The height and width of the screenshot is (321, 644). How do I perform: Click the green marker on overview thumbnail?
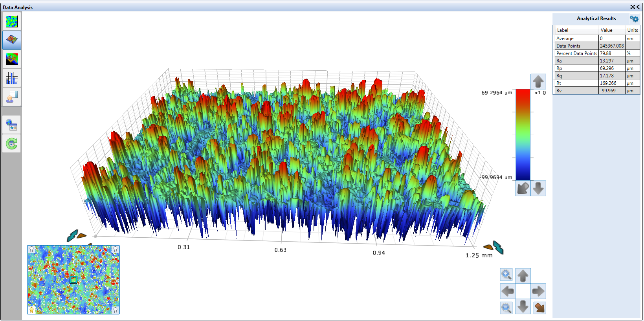(73, 280)
